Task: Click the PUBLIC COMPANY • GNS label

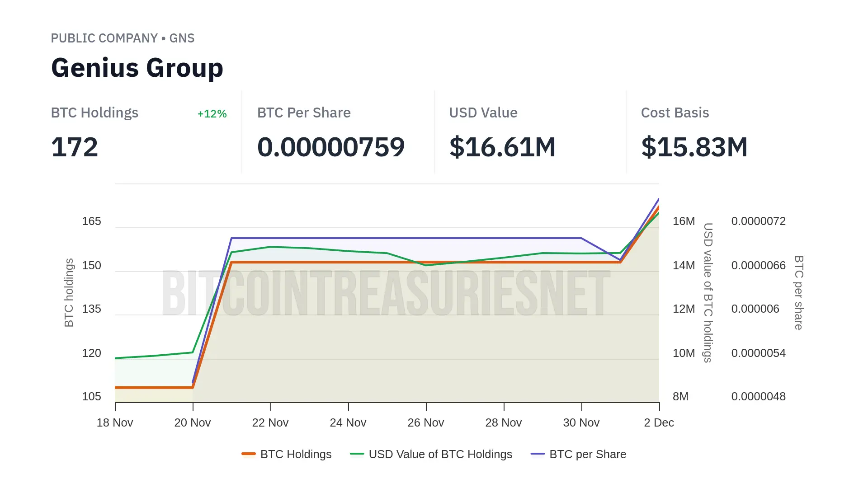Action: pos(123,38)
